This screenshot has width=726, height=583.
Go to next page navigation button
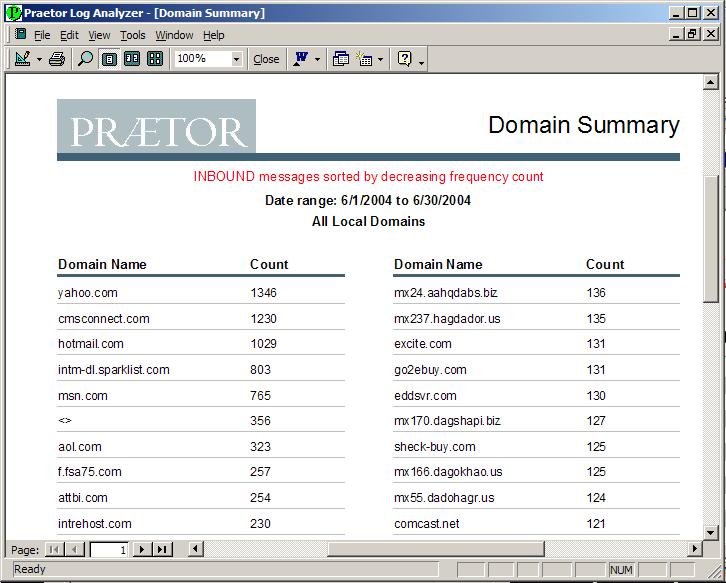(142, 550)
